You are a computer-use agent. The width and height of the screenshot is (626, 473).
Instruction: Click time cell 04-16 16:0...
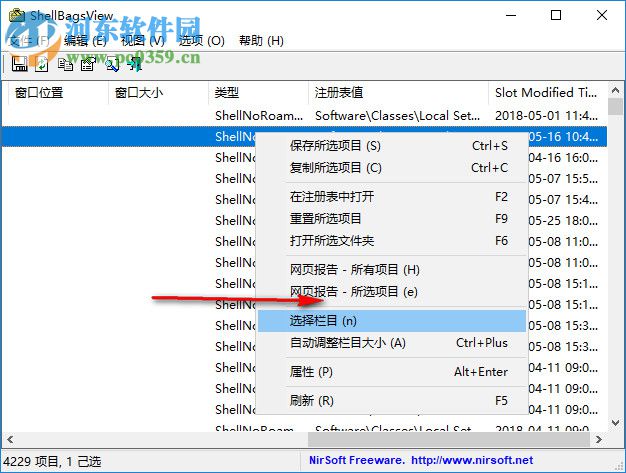pyautogui.click(x=563, y=158)
